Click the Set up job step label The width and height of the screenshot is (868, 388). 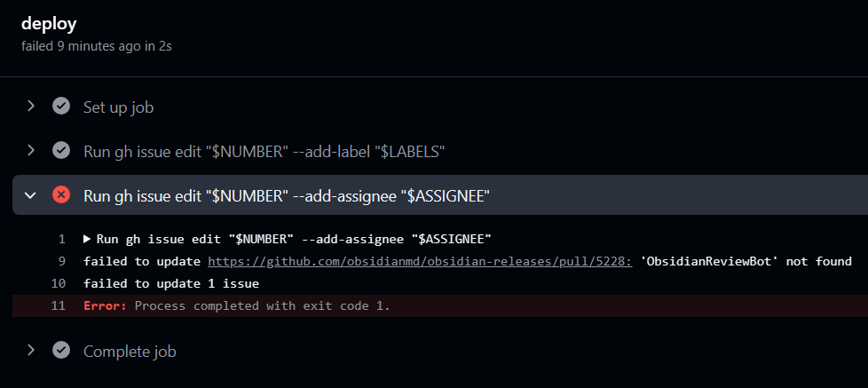(x=118, y=107)
